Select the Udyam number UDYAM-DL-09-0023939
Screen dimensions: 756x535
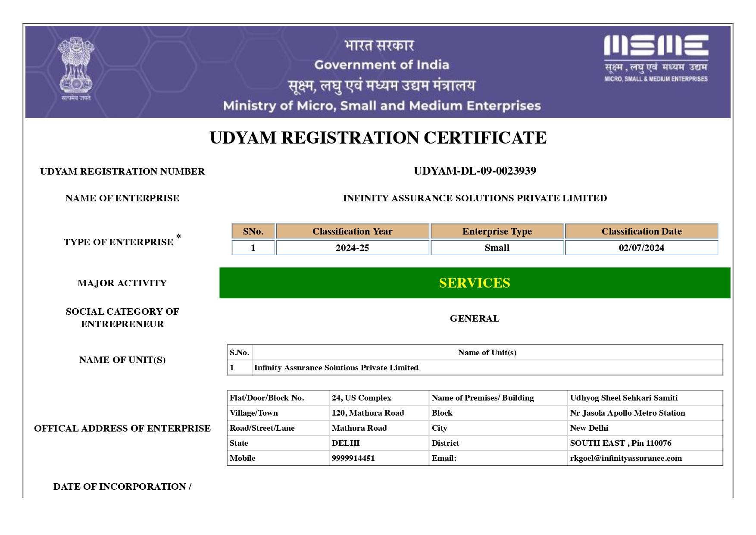[475, 171]
